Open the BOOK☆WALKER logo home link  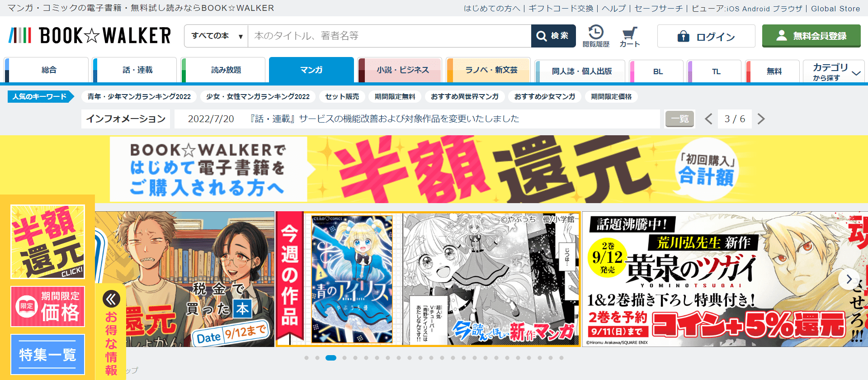pos(90,35)
